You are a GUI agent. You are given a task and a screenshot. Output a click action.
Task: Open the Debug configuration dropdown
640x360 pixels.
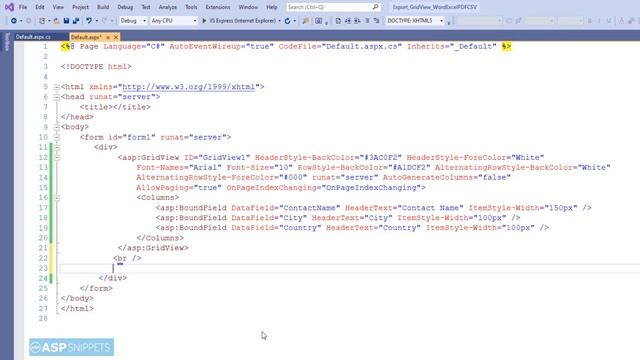[133, 21]
